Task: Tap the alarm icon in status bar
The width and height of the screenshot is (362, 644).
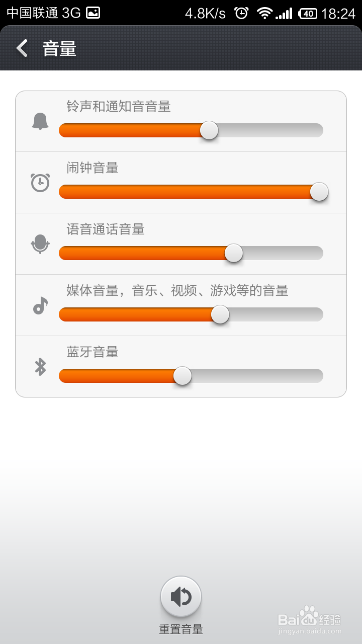Action: click(x=242, y=13)
